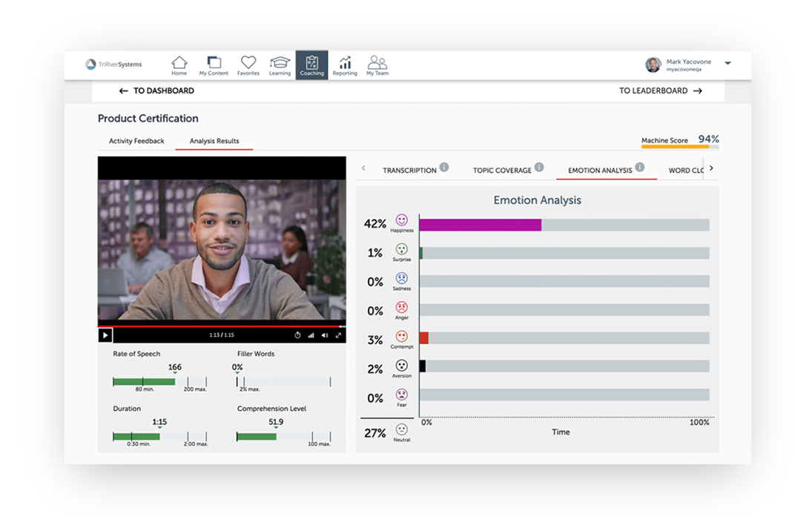The height and width of the screenshot is (517, 812).
Task: Toggle fullscreen mode on the video
Action: pos(339,335)
